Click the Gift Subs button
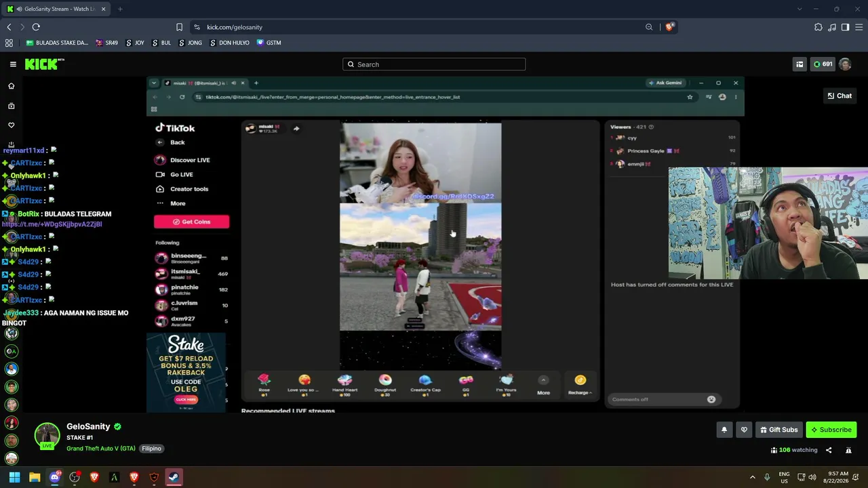Screen dimensions: 868x488 tap(779, 430)
